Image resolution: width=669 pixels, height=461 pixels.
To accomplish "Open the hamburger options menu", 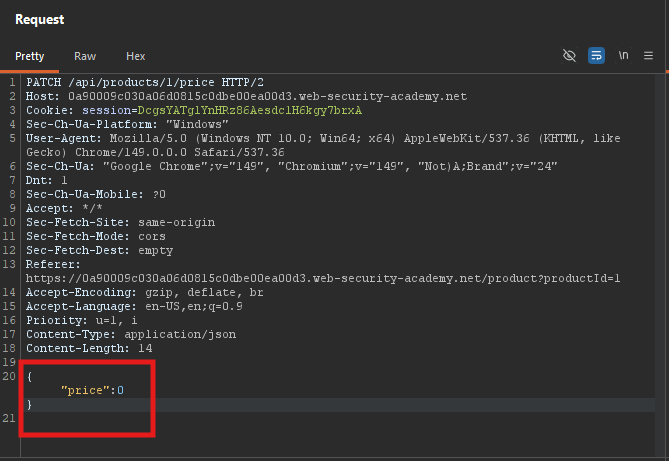I will 649,56.
